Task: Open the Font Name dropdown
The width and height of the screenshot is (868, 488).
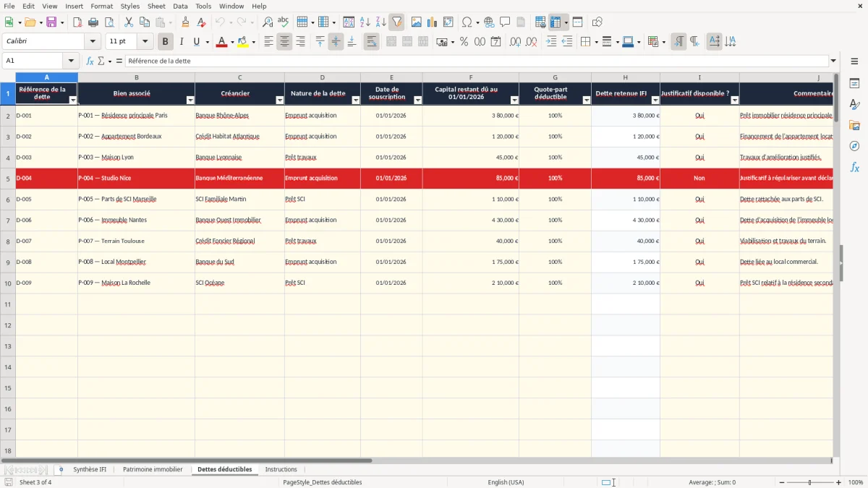Action: click(x=93, y=42)
